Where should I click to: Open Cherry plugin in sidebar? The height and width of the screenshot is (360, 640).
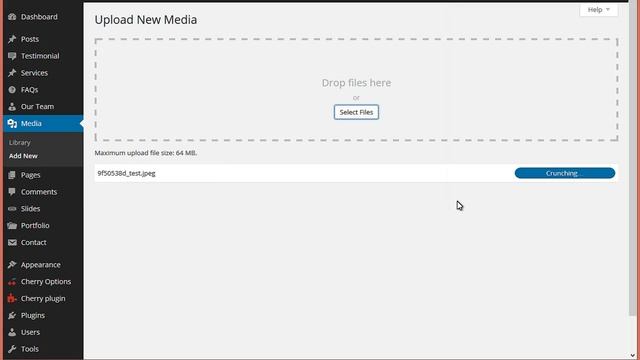[43, 298]
